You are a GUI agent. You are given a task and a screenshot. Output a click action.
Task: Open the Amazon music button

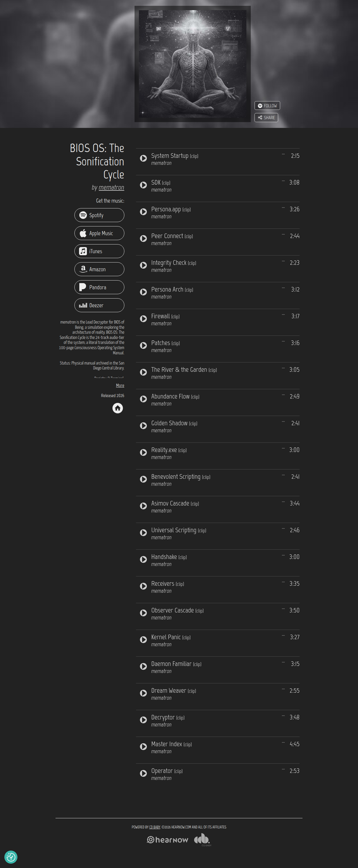tap(99, 269)
